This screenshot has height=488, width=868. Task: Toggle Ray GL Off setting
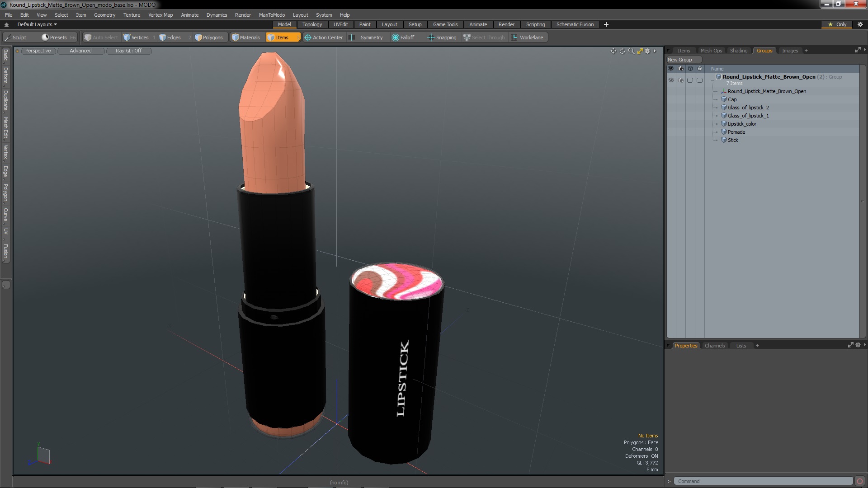(129, 51)
